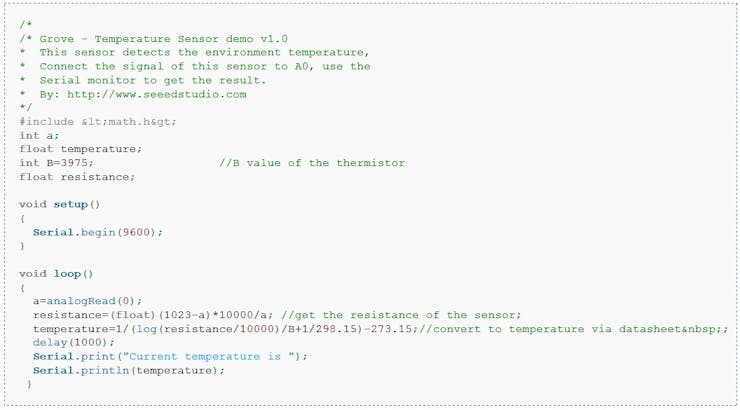Click the "float resistance;" declaration
Viewport: 740px width, 410px height.
pos(76,177)
